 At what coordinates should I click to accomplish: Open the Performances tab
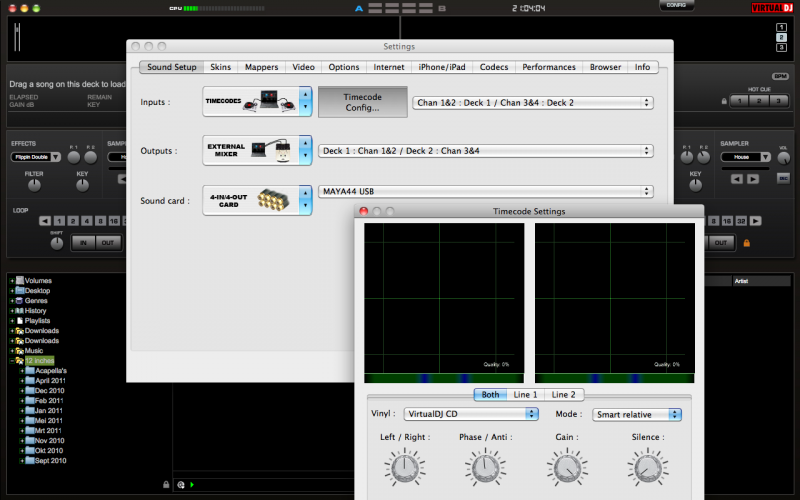pos(549,67)
